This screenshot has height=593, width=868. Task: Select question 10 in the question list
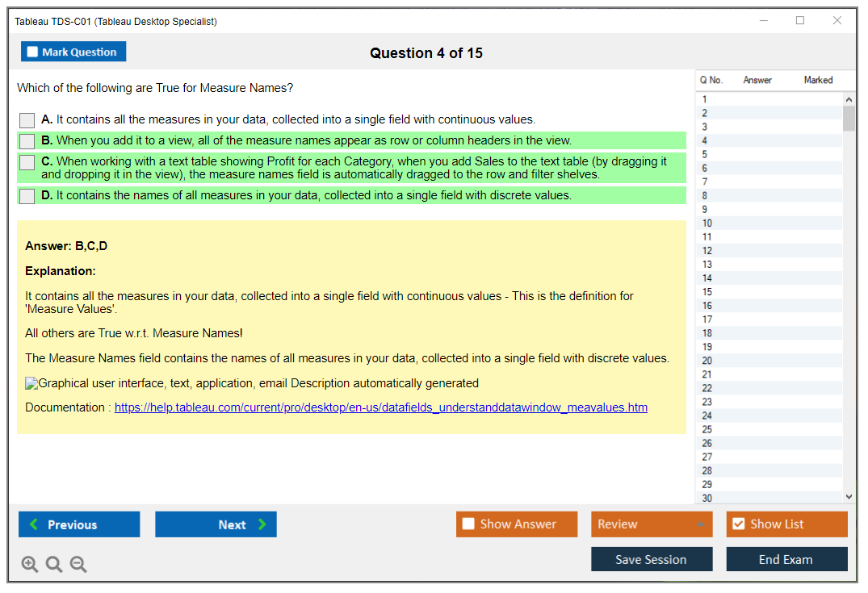pyautogui.click(x=707, y=223)
